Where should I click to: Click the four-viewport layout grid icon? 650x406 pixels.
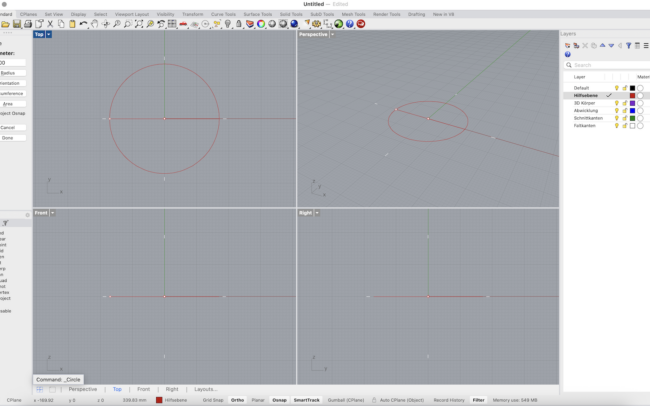click(x=172, y=24)
